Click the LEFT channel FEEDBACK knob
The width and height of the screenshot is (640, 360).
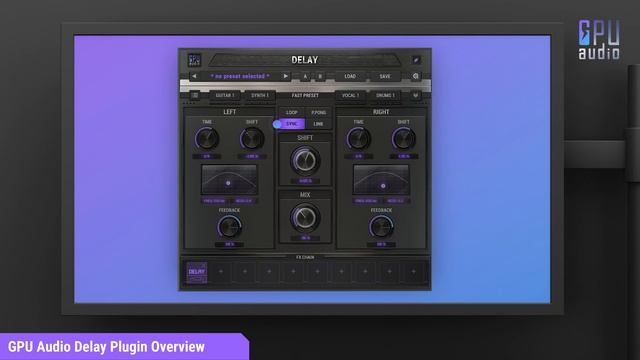[229, 227]
